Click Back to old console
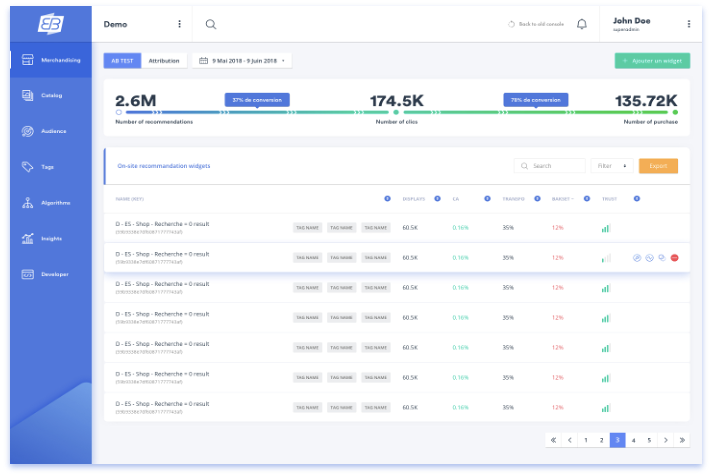 536,24
